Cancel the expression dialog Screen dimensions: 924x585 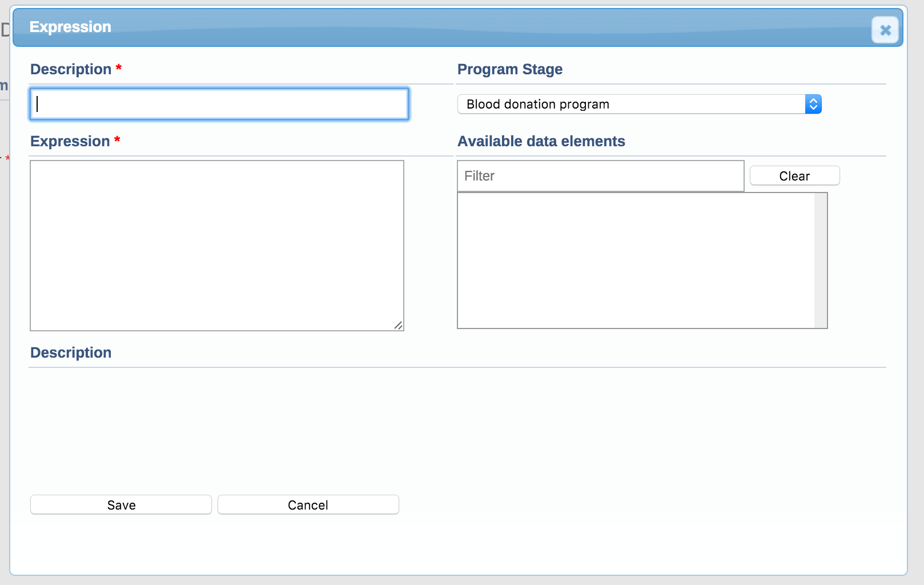[308, 505]
